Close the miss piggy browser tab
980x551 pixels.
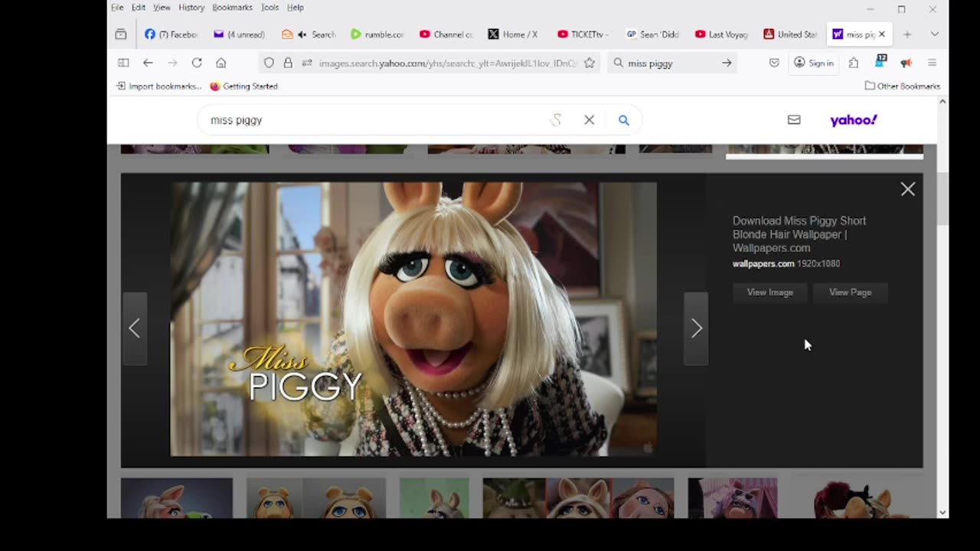pos(881,34)
